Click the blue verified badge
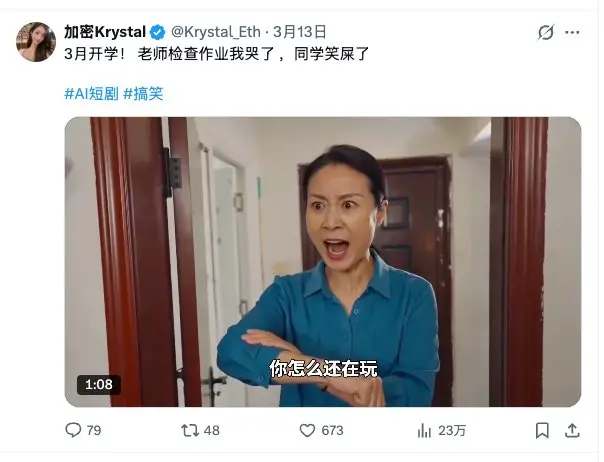This screenshot has width=604, height=462. click(x=157, y=32)
